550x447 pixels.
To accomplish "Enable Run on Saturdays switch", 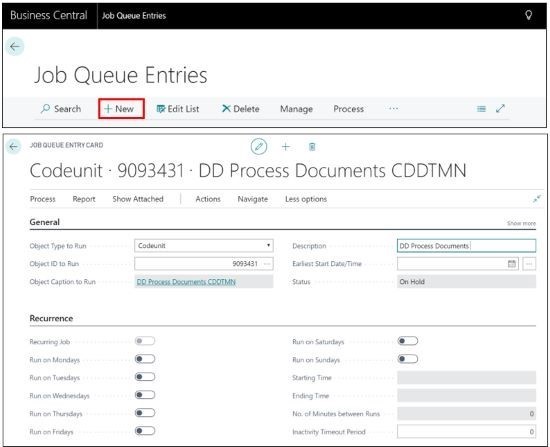I will click(x=408, y=341).
